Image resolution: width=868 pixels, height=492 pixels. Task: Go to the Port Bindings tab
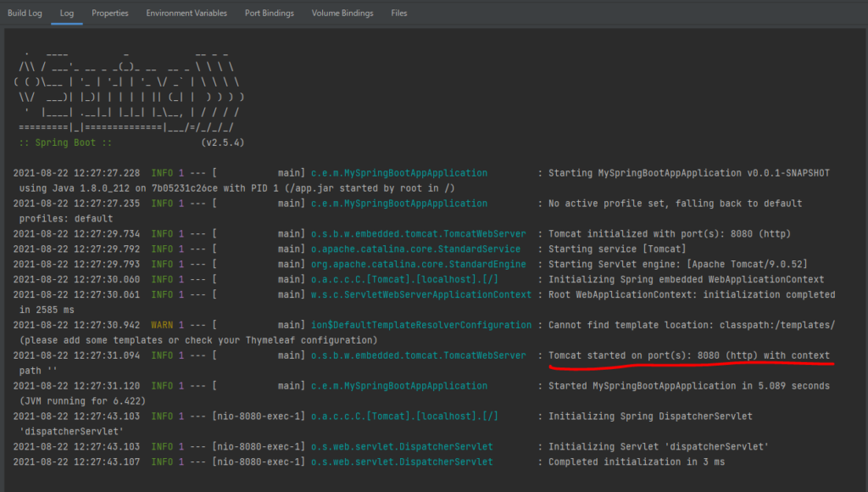tap(269, 14)
